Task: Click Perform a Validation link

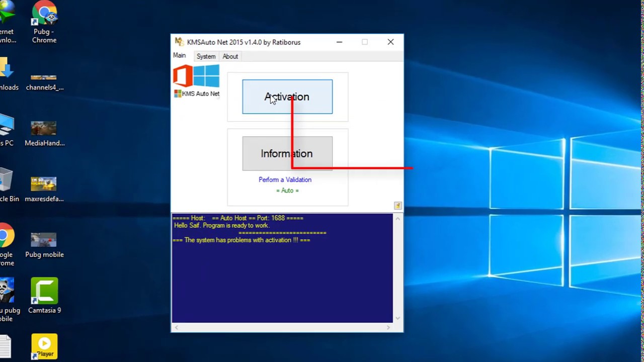Action: (285, 179)
